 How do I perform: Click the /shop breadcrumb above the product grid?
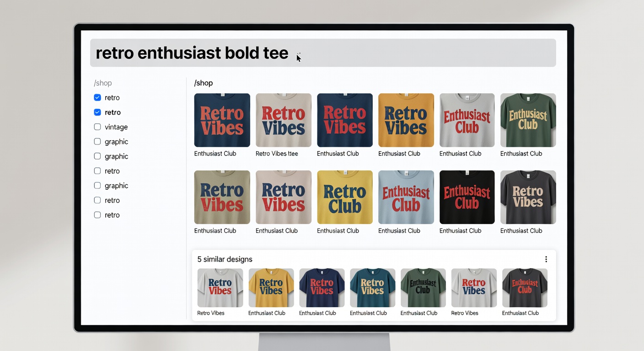204,83
